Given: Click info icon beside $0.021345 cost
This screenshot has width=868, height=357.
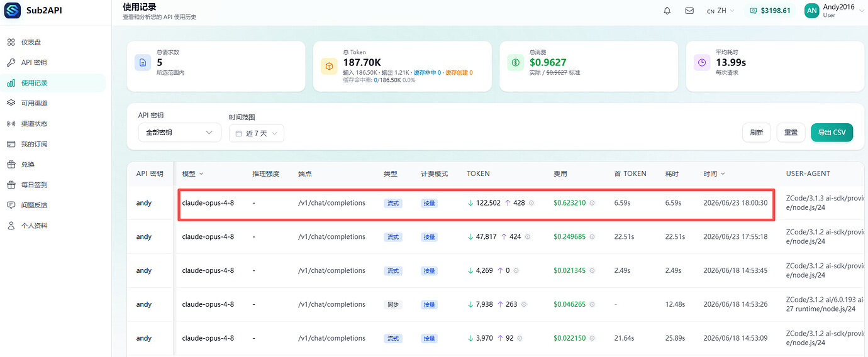Looking at the screenshot, I should click(592, 271).
